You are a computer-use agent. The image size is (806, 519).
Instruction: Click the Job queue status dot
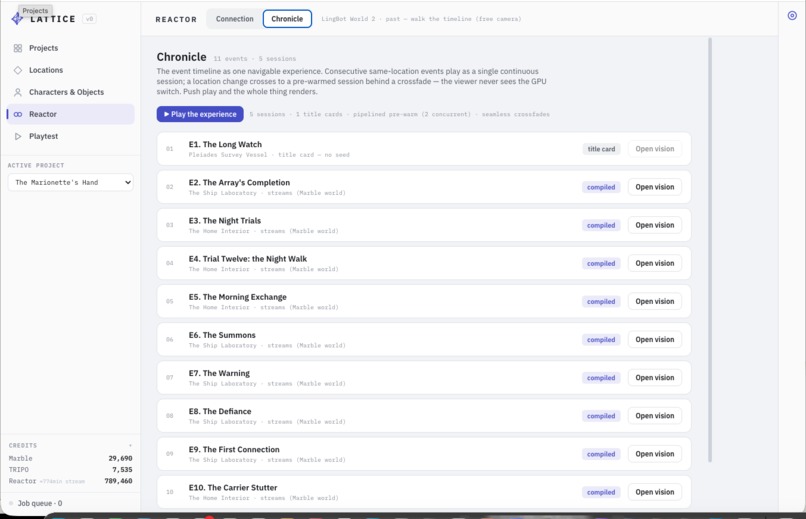point(11,503)
